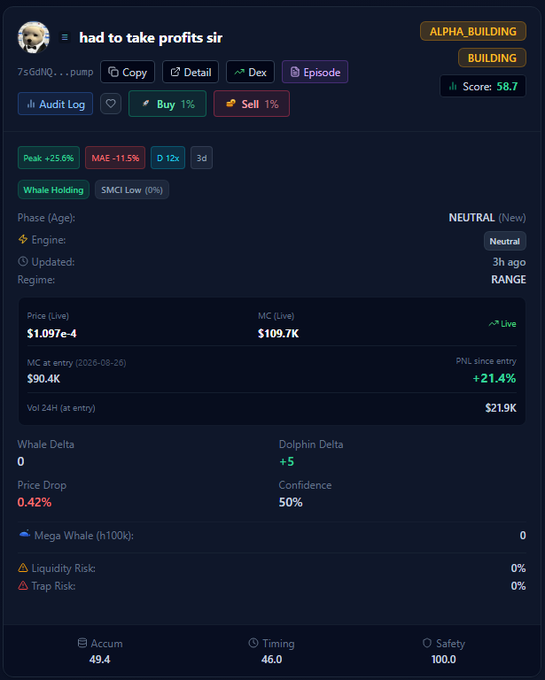Click the Timing score 46.0
This screenshot has height=680, width=545.
(271, 659)
